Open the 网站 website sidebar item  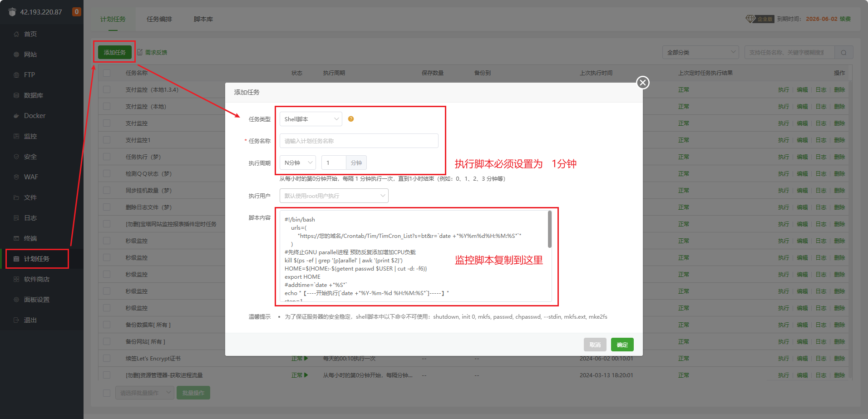(x=30, y=54)
